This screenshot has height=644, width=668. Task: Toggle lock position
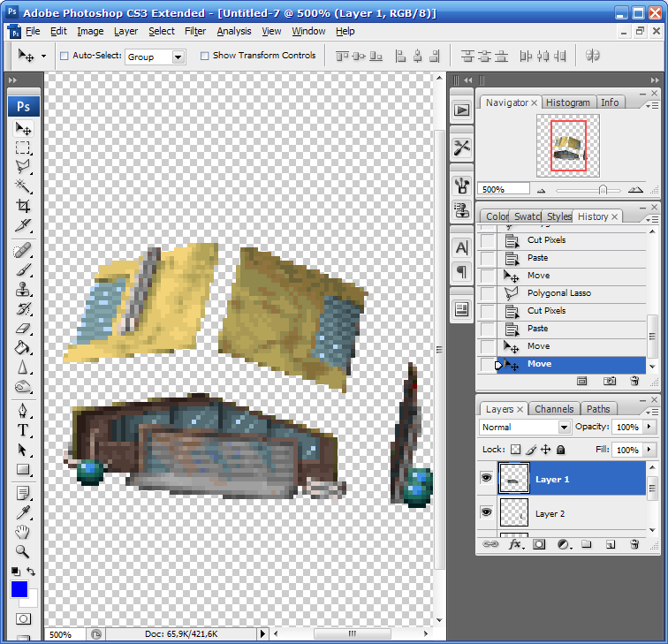546,450
